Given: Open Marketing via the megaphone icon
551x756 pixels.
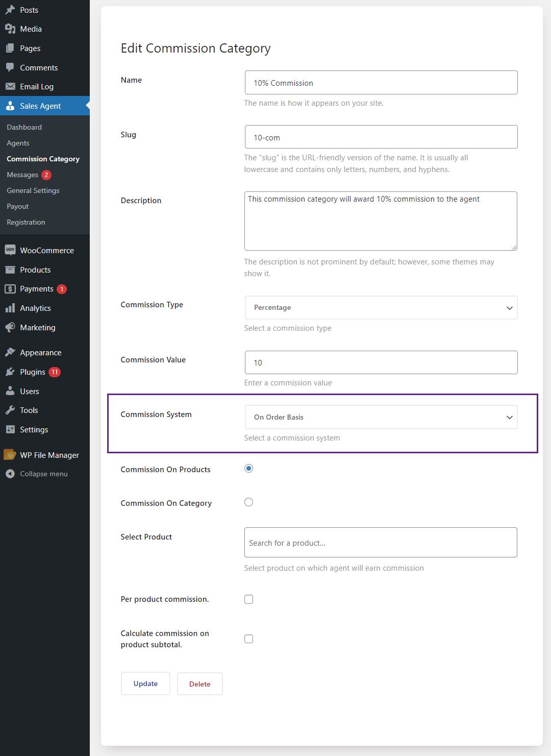Looking at the screenshot, I should pos(10,327).
